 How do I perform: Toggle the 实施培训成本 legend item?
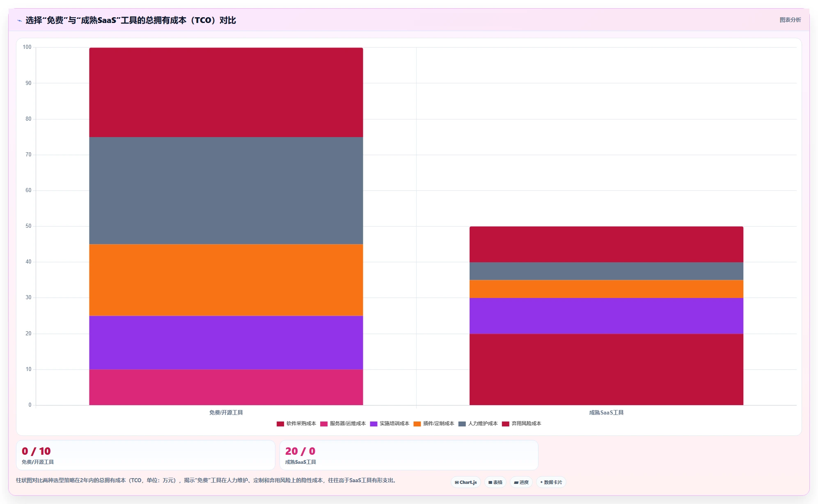[x=390, y=424]
